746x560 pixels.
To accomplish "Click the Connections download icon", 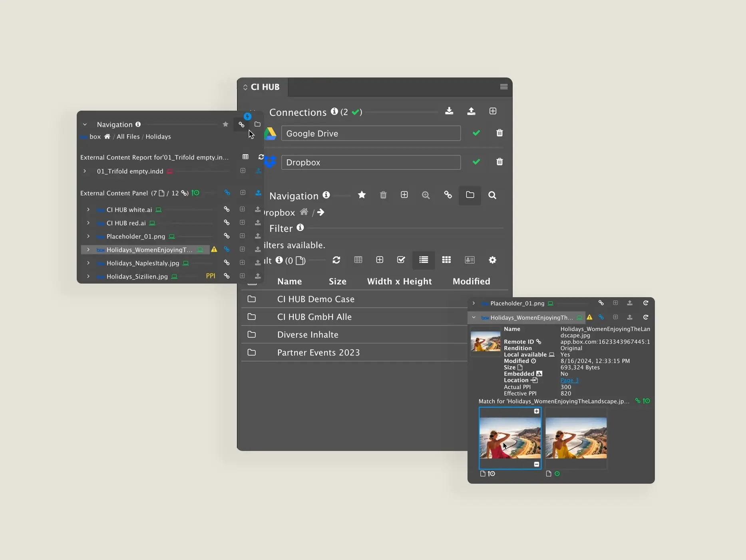I will point(449,111).
